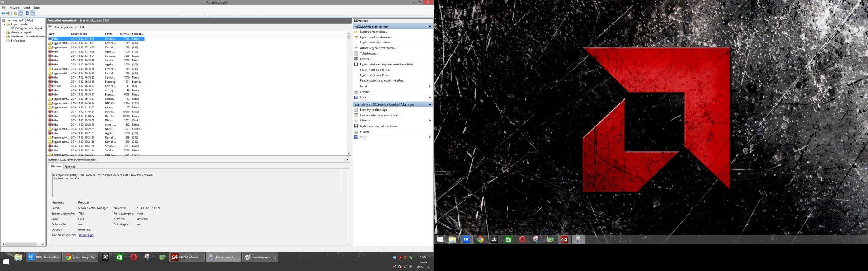
Task: Switch to Google Chrome taskbar button
Action: [80, 257]
